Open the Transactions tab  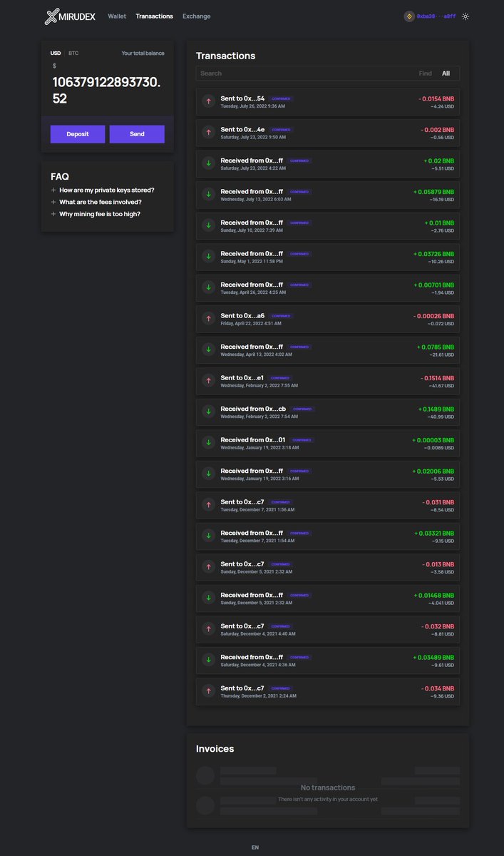(154, 16)
